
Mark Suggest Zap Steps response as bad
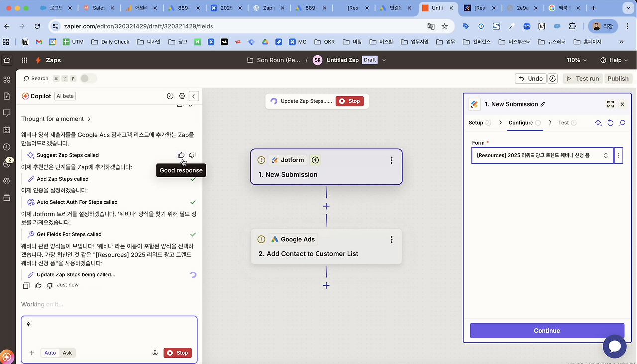click(x=192, y=155)
